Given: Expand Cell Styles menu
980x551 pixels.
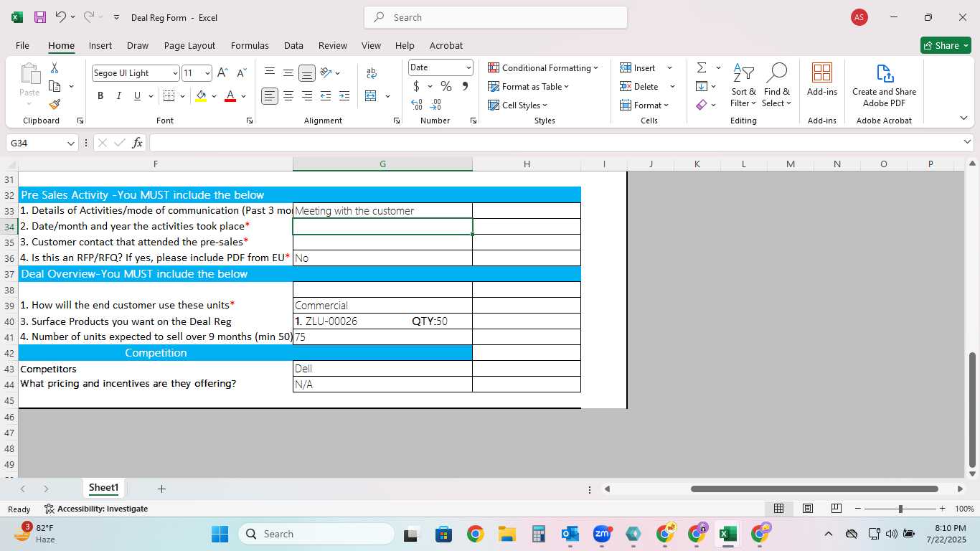Looking at the screenshot, I should coord(517,105).
